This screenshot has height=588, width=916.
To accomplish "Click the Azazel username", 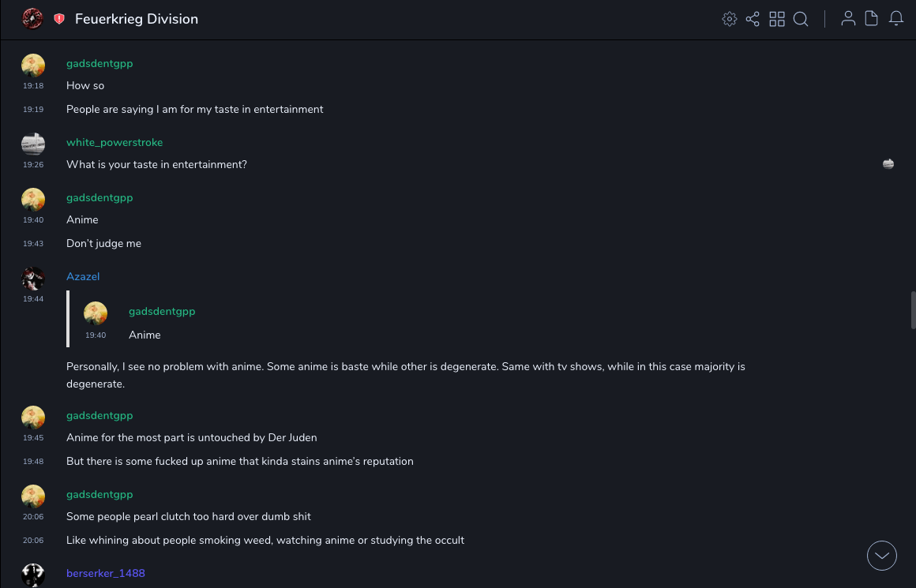I will [83, 276].
